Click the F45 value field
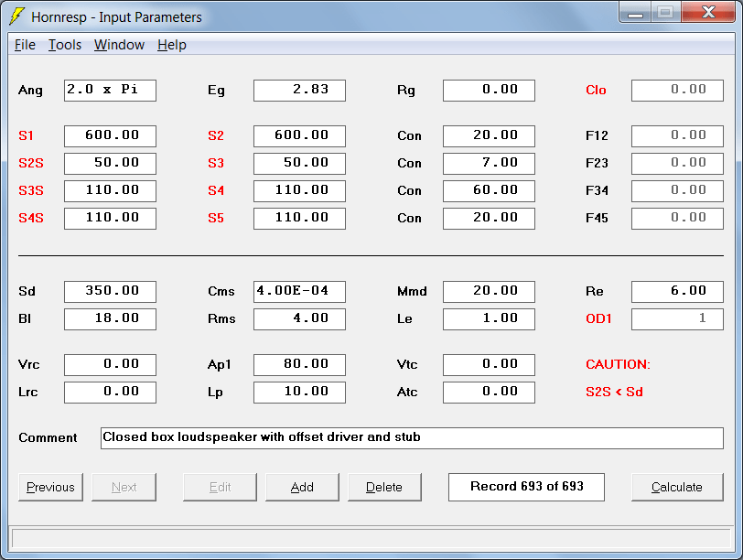The width and height of the screenshot is (743, 560). click(678, 219)
